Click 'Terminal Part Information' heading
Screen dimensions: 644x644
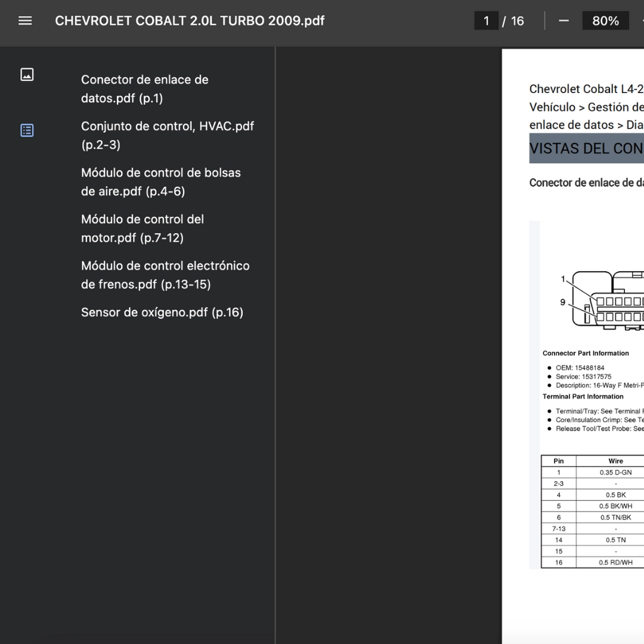pos(583,397)
